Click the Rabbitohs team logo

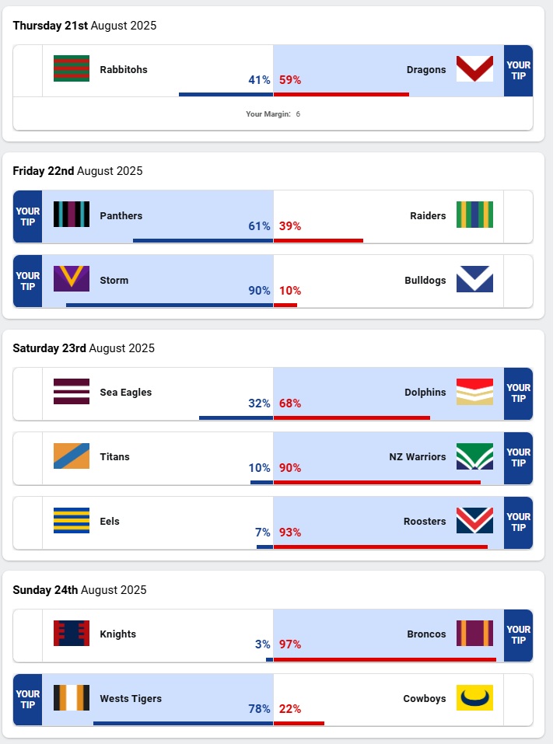[71, 69]
